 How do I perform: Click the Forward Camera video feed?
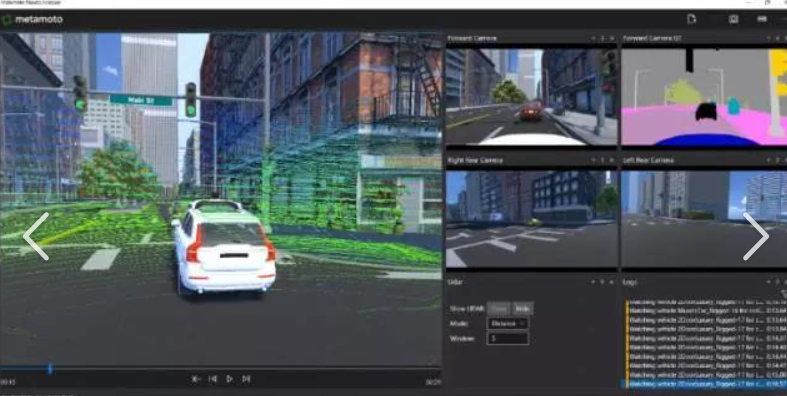point(532,97)
